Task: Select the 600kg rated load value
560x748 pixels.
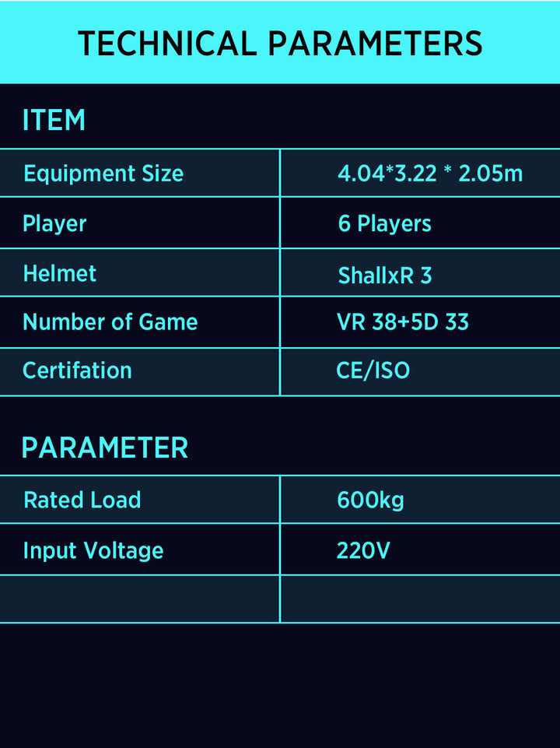Action: point(370,500)
